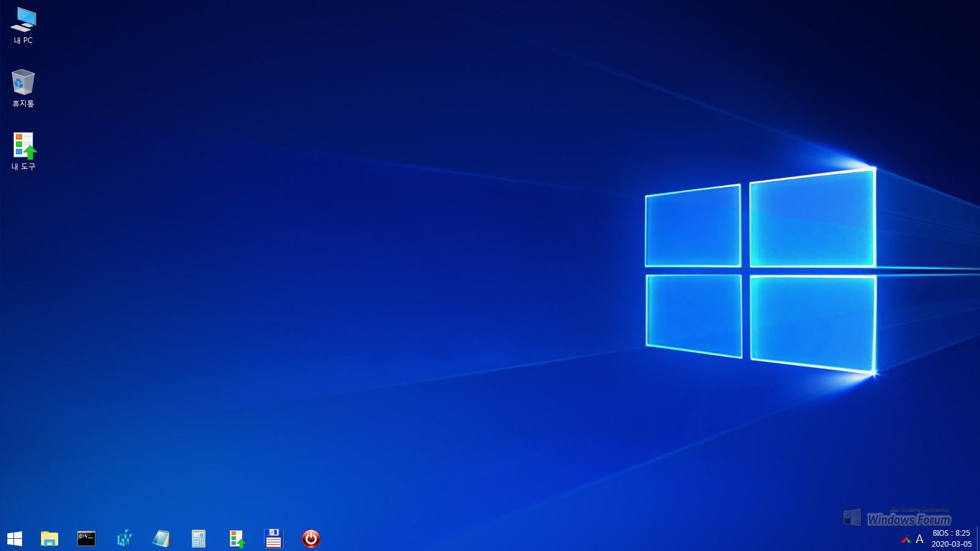Open the Windows Start menu
Viewport: 980px width, 551px height.
click(x=15, y=539)
